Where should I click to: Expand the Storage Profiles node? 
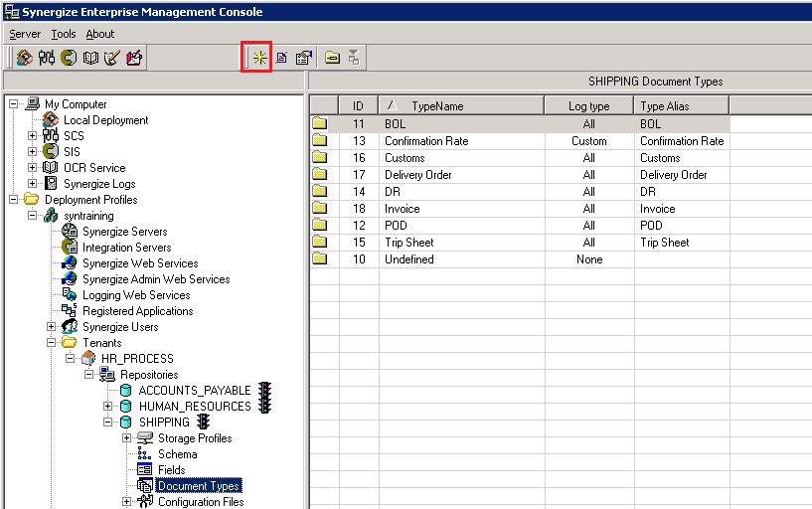click(x=126, y=438)
